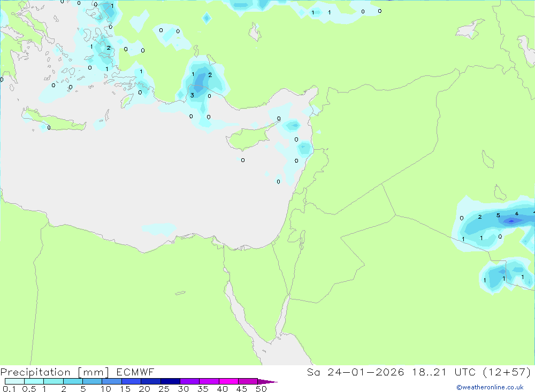Pick the 1–2 mm legend swatch
535x392 pixels.
[53, 381]
